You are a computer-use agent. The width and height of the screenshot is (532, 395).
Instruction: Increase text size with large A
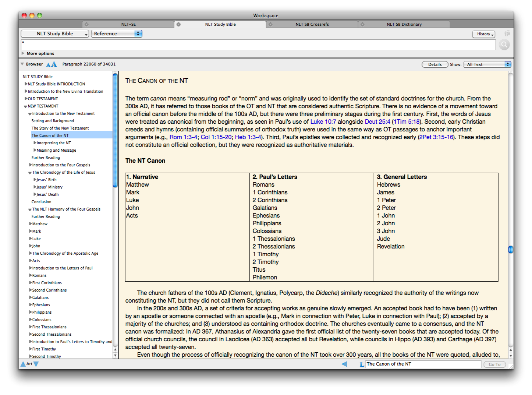[54, 64]
